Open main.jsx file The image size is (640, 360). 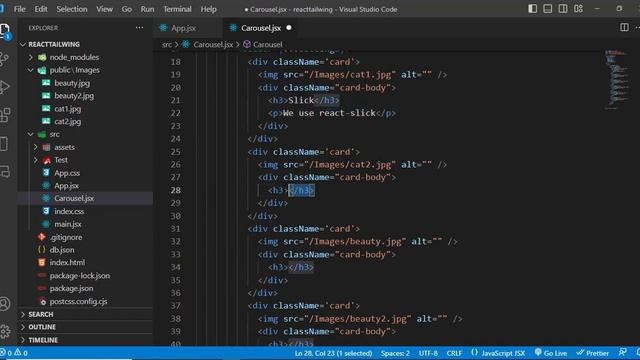click(x=68, y=224)
